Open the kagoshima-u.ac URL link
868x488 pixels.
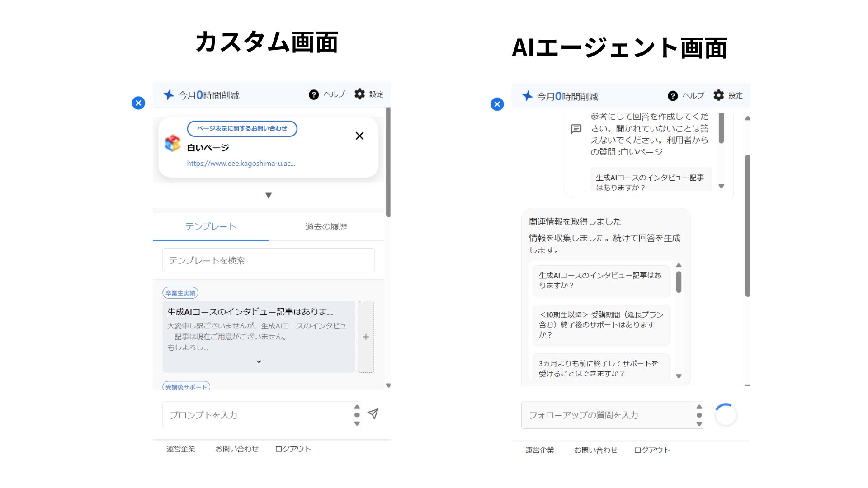[x=241, y=164]
